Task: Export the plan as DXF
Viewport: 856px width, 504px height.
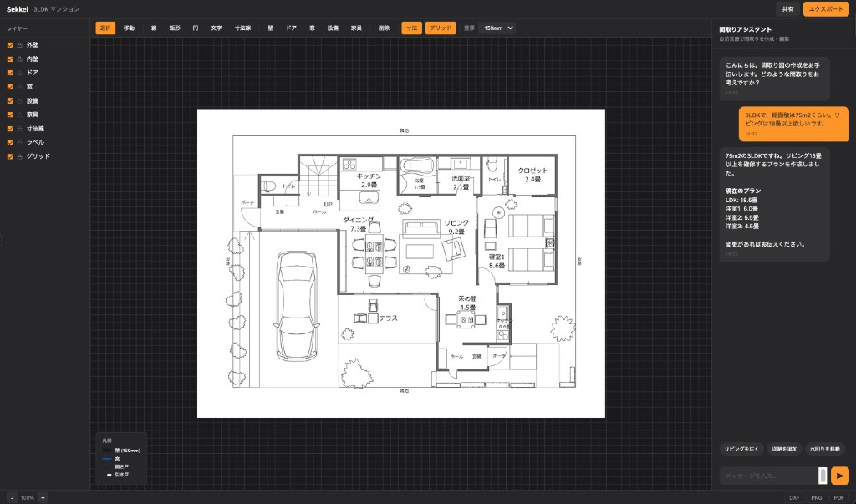Action: tap(794, 497)
